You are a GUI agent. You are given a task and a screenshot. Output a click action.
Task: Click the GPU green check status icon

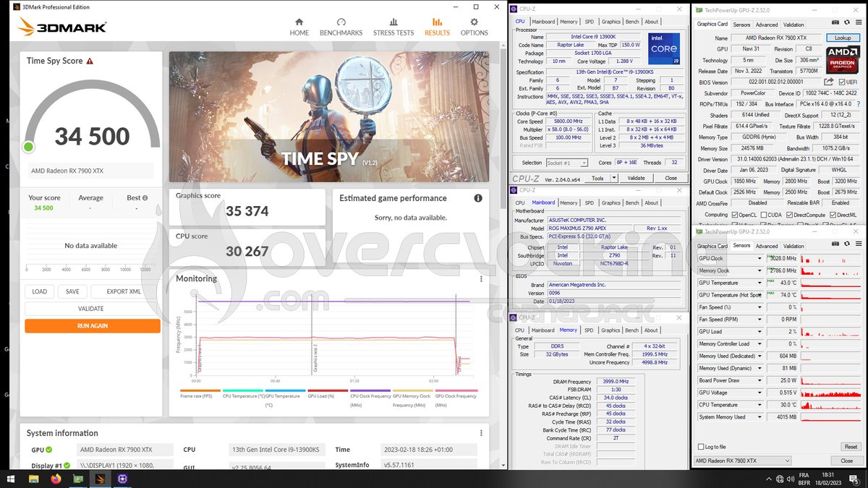[x=48, y=450]
